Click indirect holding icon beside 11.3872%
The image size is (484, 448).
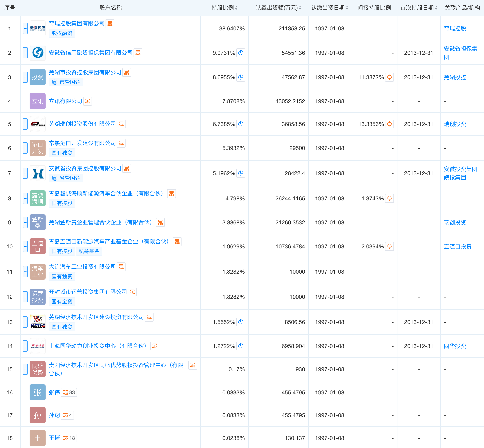[389, 77]
